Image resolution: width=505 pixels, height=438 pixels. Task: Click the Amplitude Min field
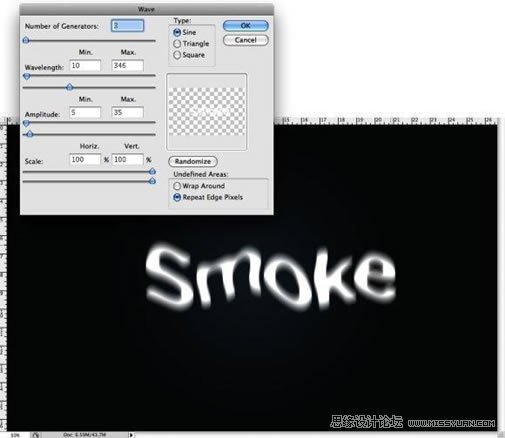pos(85,112)
